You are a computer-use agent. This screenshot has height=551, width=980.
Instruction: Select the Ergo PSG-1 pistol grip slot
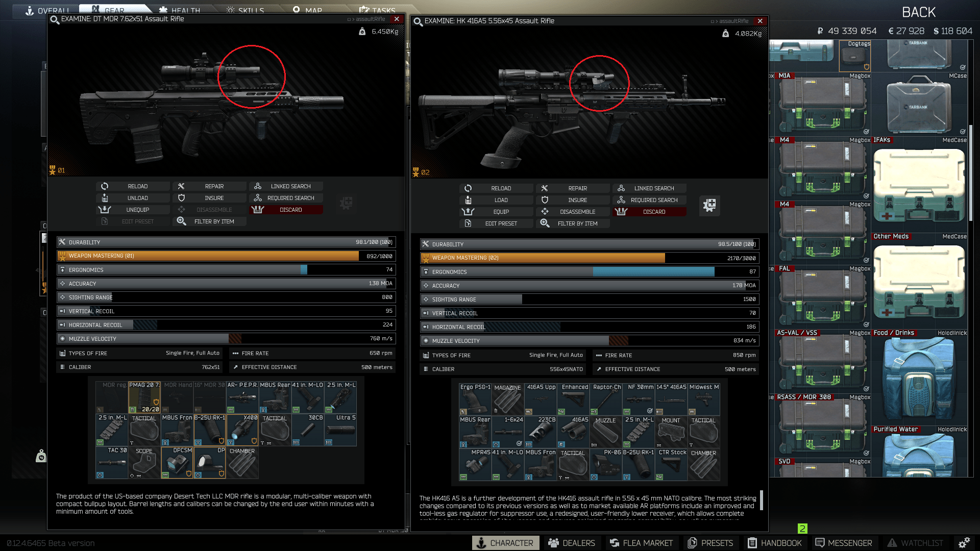[475, 399]
